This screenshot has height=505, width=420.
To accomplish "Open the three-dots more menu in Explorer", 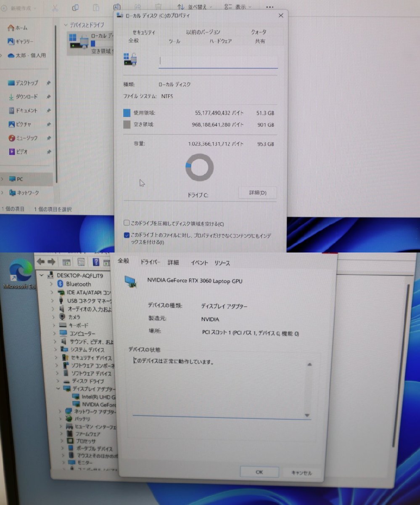I will (270, 7).
